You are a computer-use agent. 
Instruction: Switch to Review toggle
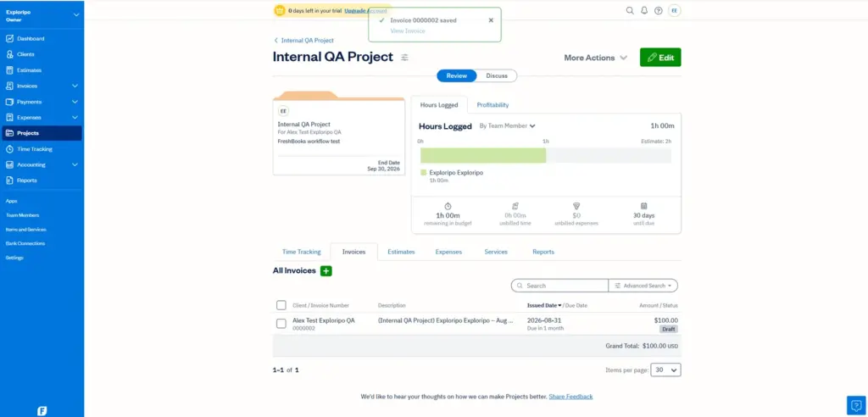click(457, 76)
